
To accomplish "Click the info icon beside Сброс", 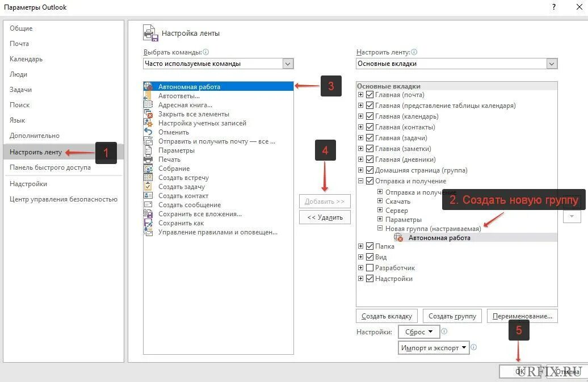I will 444,331.
